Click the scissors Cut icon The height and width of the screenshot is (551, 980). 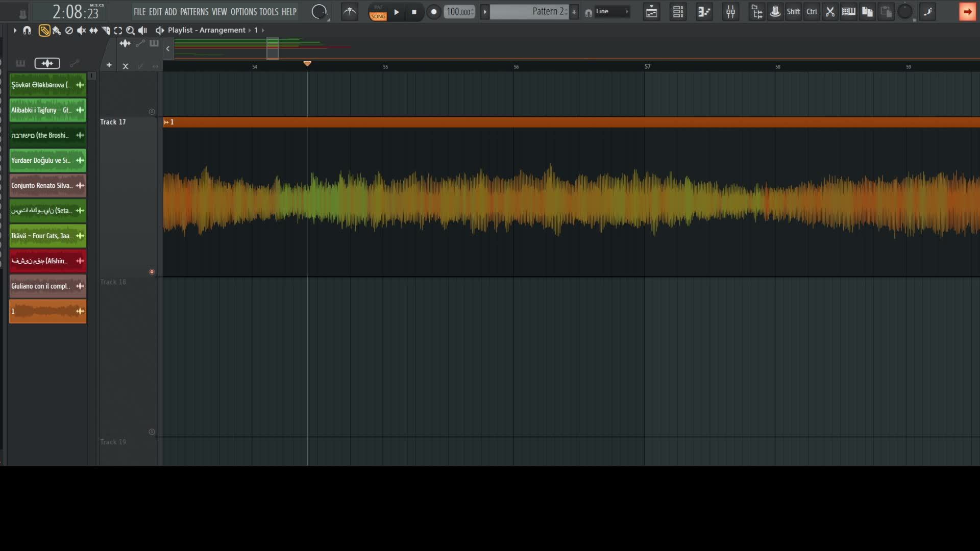click(x=830, y=12)
